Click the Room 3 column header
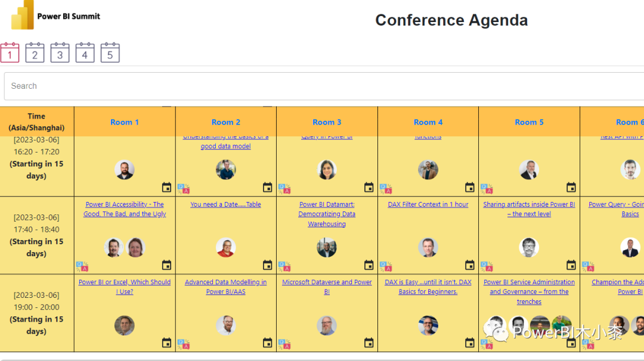The width and height of the screenshot is (644, 361). (327, 122)
